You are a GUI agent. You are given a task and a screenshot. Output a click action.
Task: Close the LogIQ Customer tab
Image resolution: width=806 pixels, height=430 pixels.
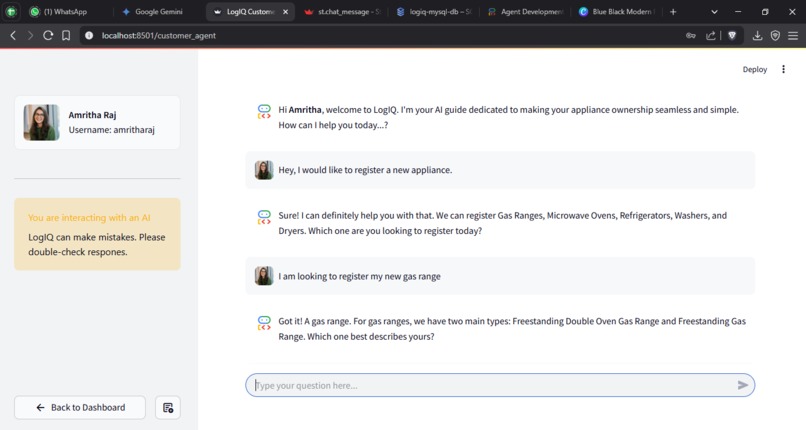point(285,11)
